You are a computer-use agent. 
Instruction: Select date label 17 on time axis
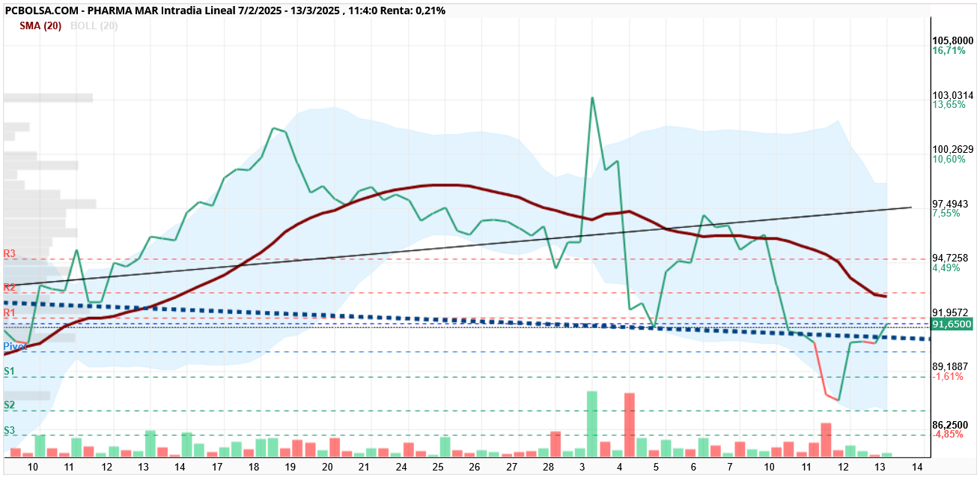click(216, 466)
